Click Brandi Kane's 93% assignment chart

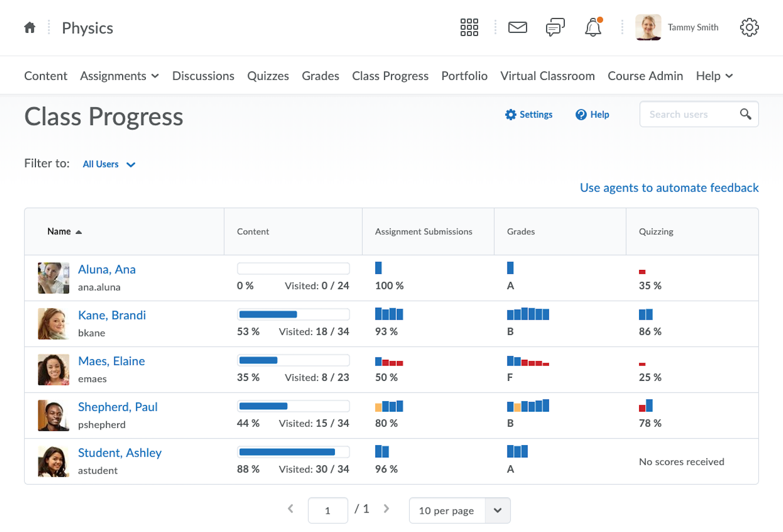(389, 314)
